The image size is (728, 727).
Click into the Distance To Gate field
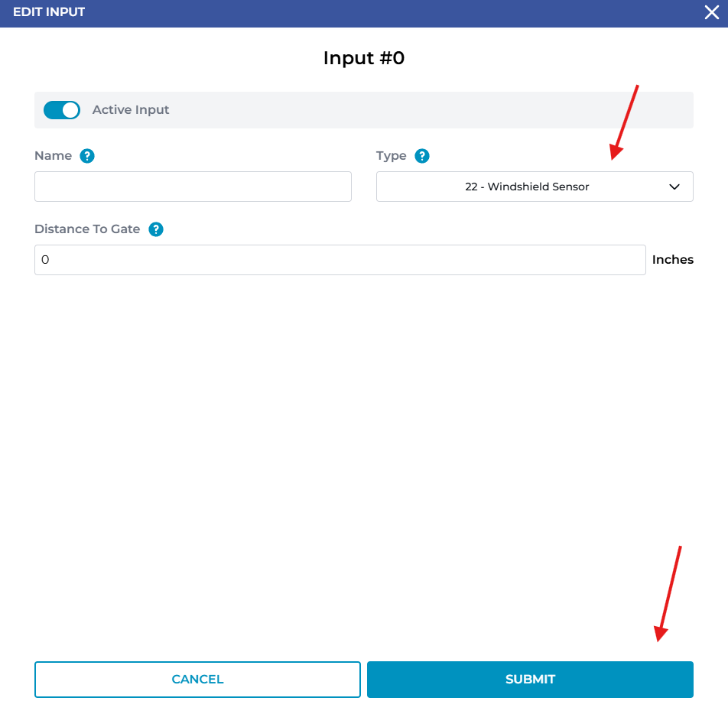pyautogui.click(x=340, y=260)
